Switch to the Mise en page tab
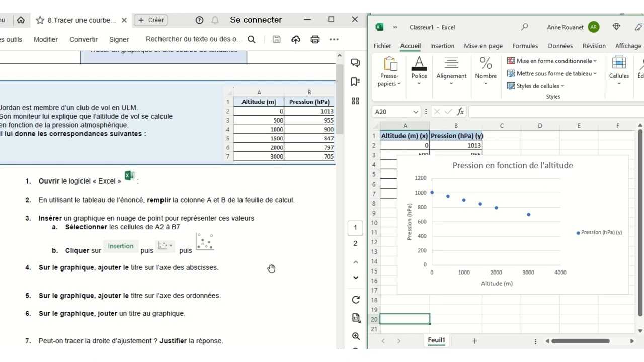This screenshot has height=362, width=644. tap(483, 46)
